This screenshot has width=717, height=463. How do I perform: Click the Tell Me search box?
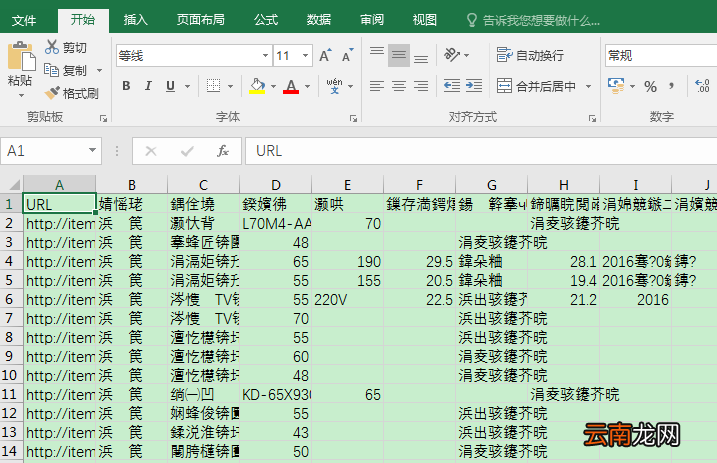click(533, 20)
